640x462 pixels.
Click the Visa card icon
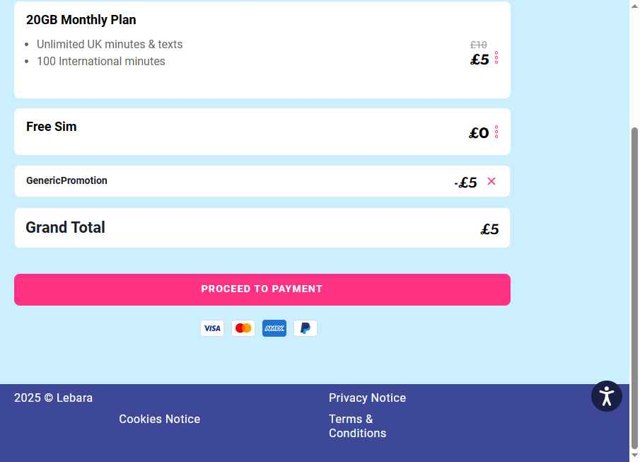[212, 328]
